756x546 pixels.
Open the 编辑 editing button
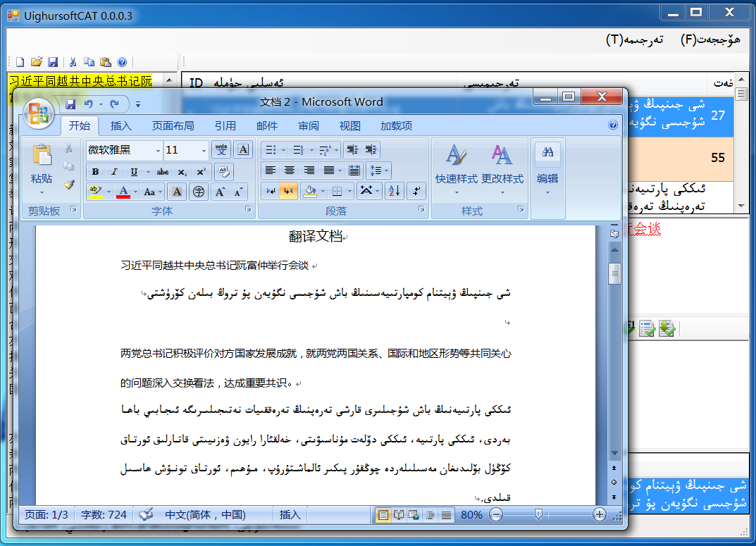[x=547, y=168]
